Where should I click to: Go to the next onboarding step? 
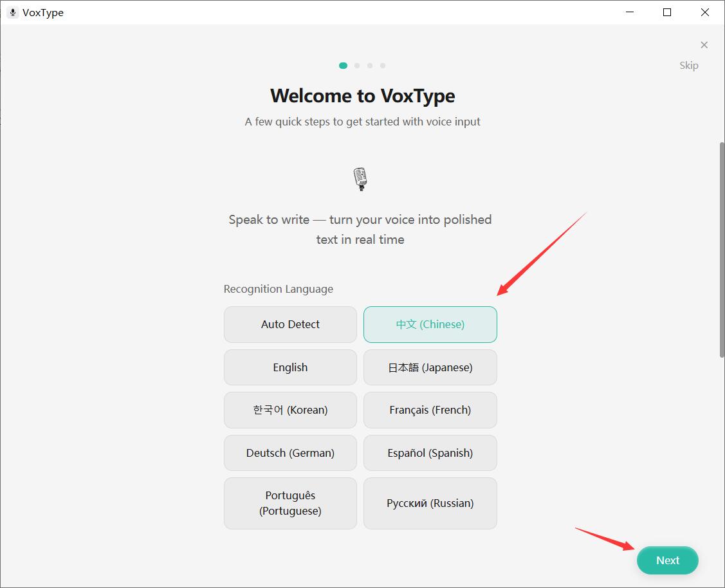tap(667, 560)
